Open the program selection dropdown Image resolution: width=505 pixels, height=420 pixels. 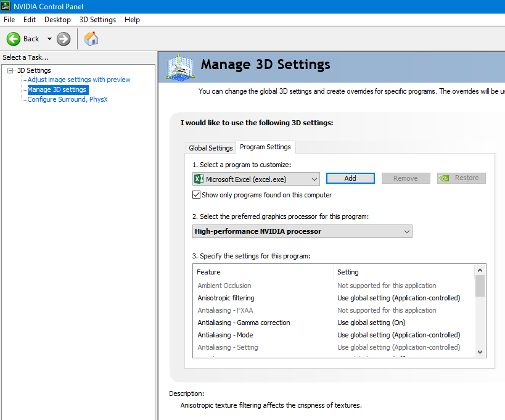(x=256, y=179)
